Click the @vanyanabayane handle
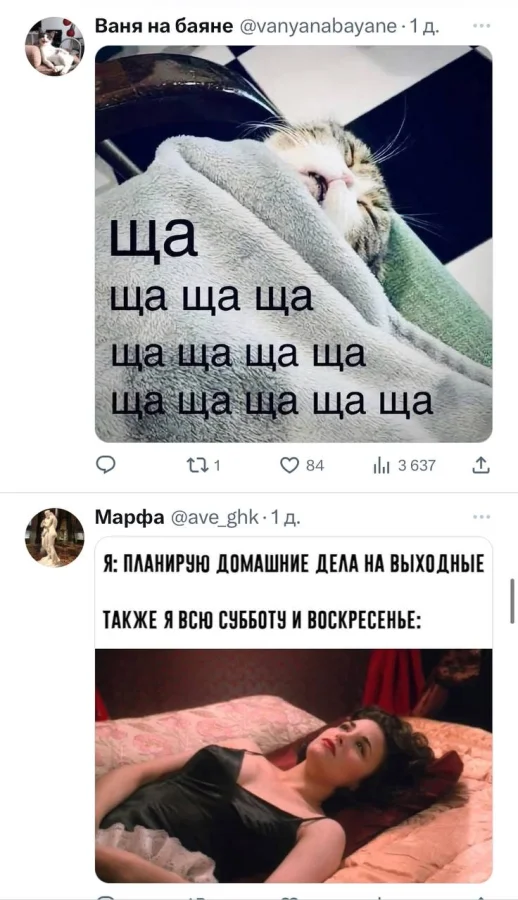The image size is (518, 900). click(316, 26)
